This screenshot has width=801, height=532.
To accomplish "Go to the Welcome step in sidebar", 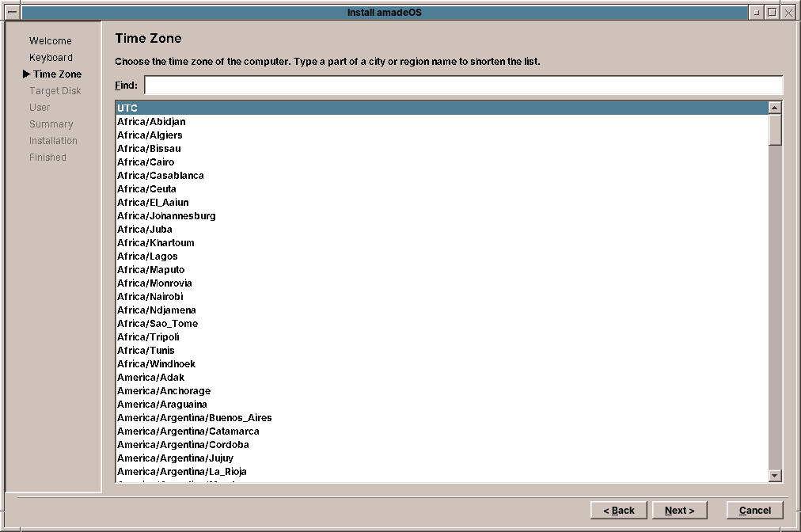I will tap(50, 41).
